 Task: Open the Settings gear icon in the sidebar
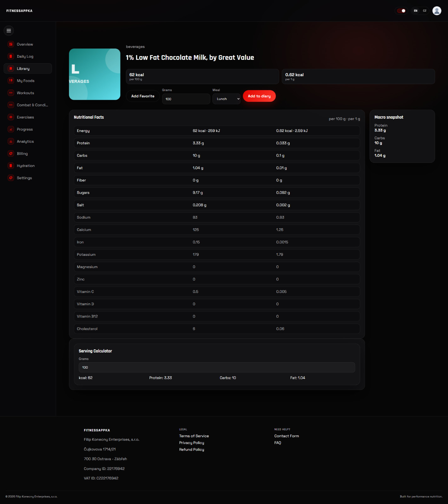11,178
